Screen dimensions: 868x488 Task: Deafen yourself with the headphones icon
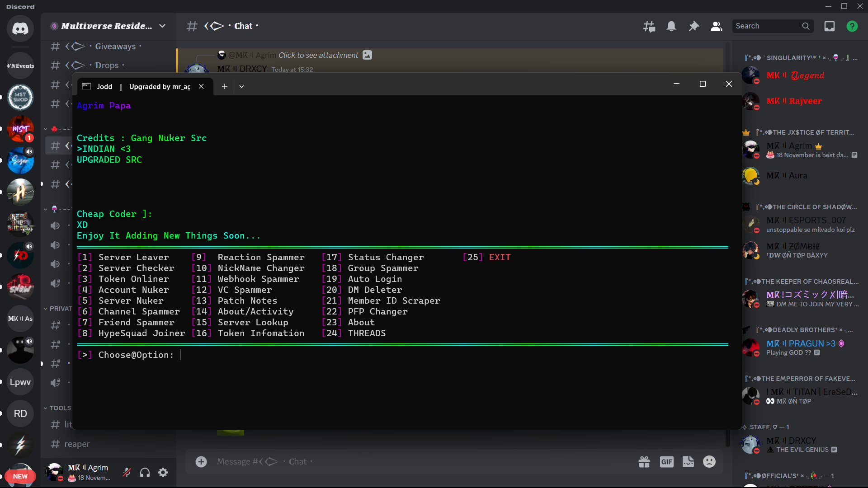[x=145, y=472]
